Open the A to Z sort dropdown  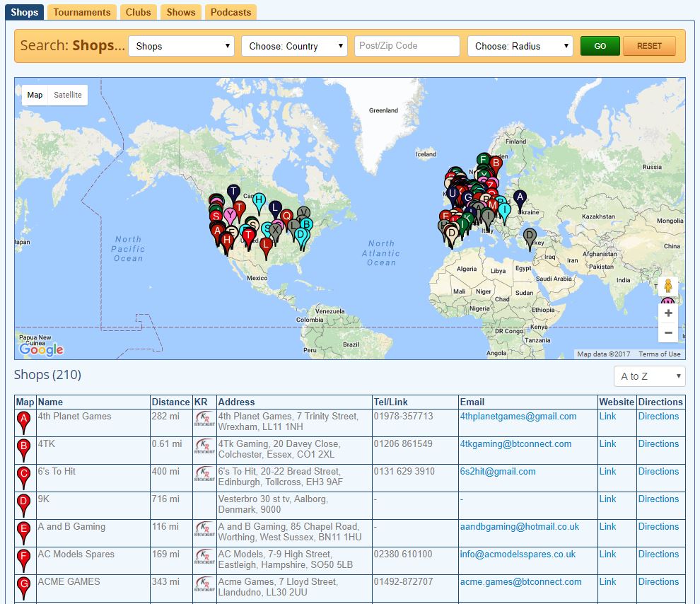click(649, 376)
